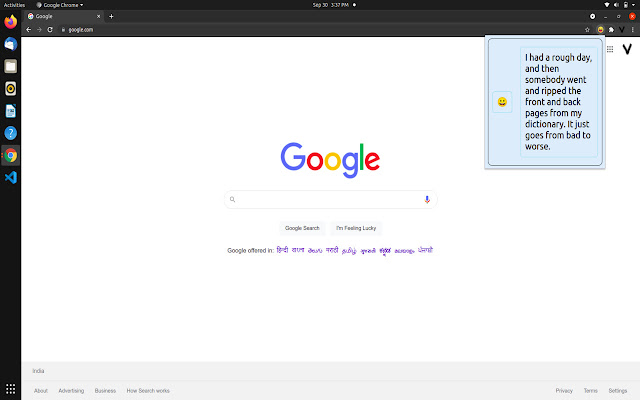Open the Business footer link
Screen dimensions: 640x400
pos(105,391)
